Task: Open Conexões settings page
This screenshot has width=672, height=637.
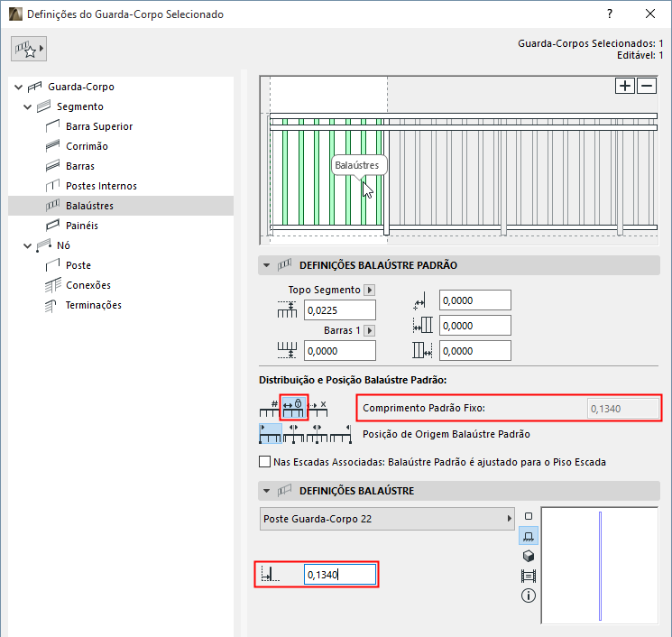Action: click(x=88, y=285)
